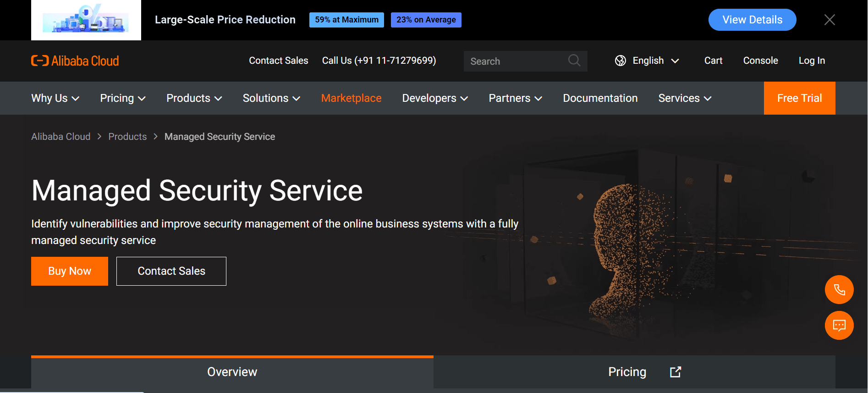Expand the Partners navigation menu

point(516,98)
